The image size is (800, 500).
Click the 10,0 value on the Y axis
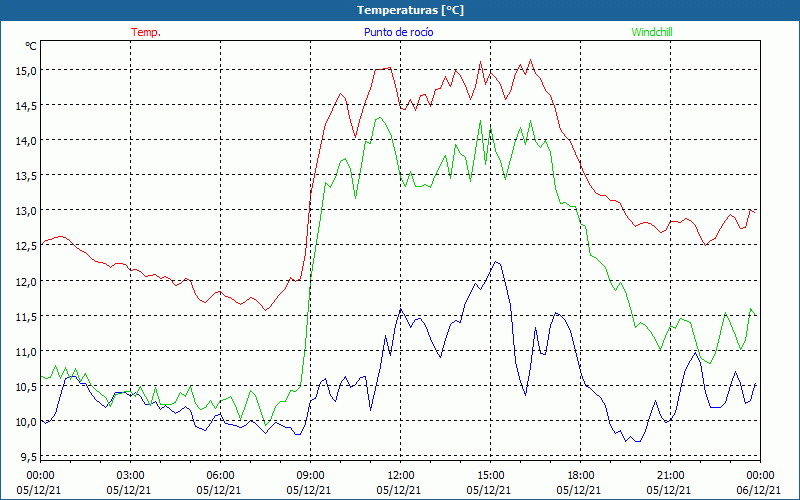tap(26, 422)
